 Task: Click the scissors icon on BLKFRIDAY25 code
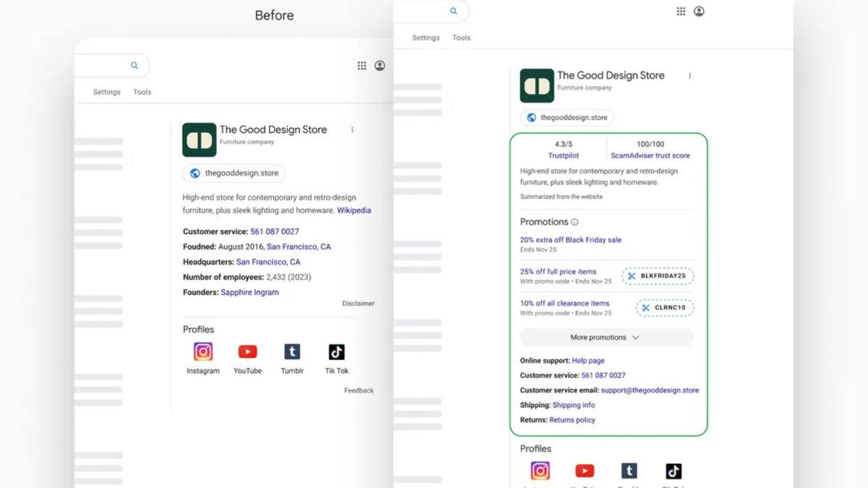pos(631,276)
